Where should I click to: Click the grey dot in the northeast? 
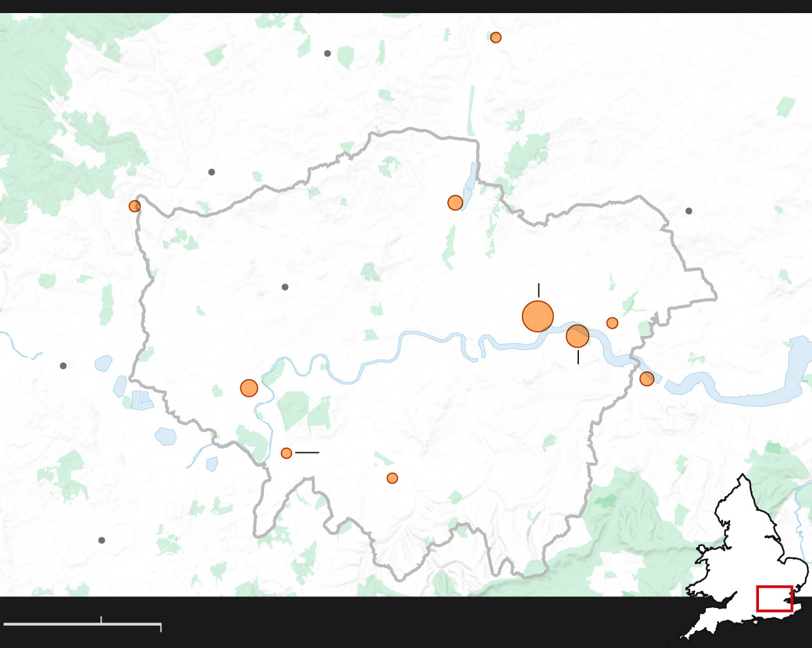[x=689, y=211]
